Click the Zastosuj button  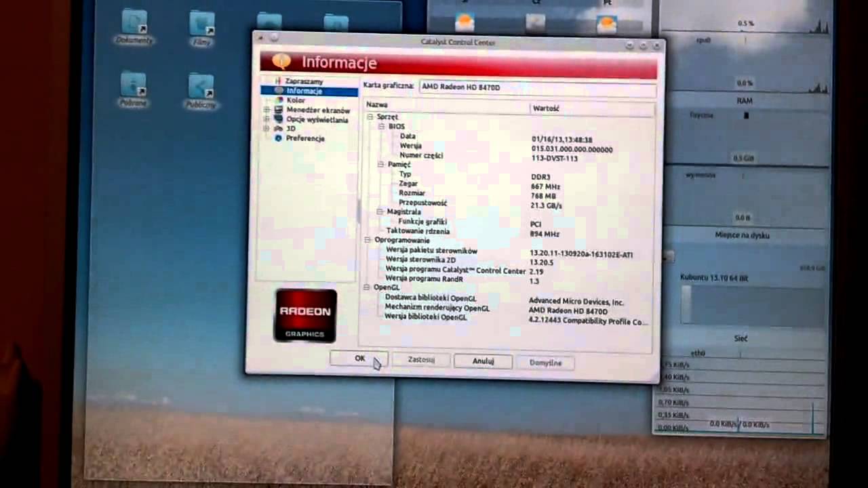[421, 360]
